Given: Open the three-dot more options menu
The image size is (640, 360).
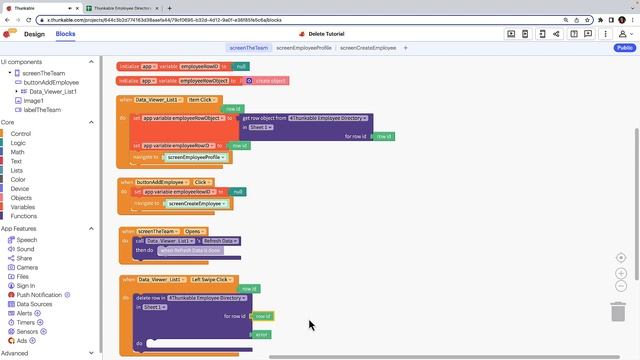Looking at the screenshot, I should [605, 34].
